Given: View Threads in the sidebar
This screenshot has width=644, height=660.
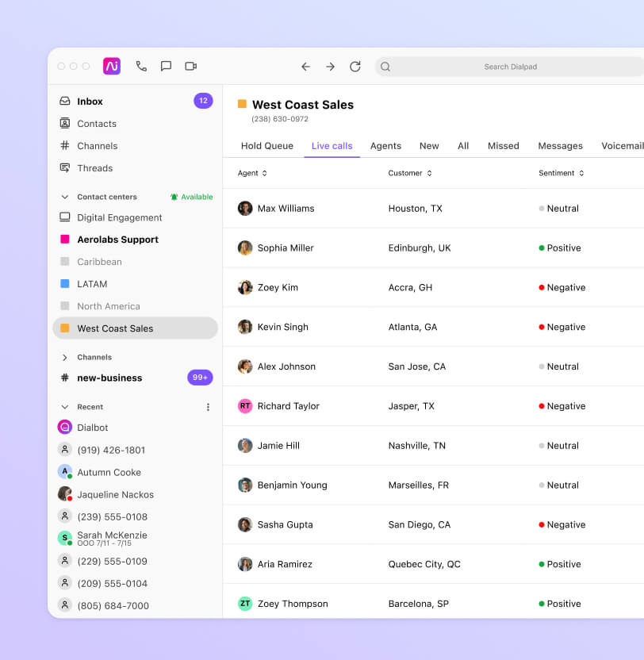Looking at the screenshot, I should click(x=94, y=168).
